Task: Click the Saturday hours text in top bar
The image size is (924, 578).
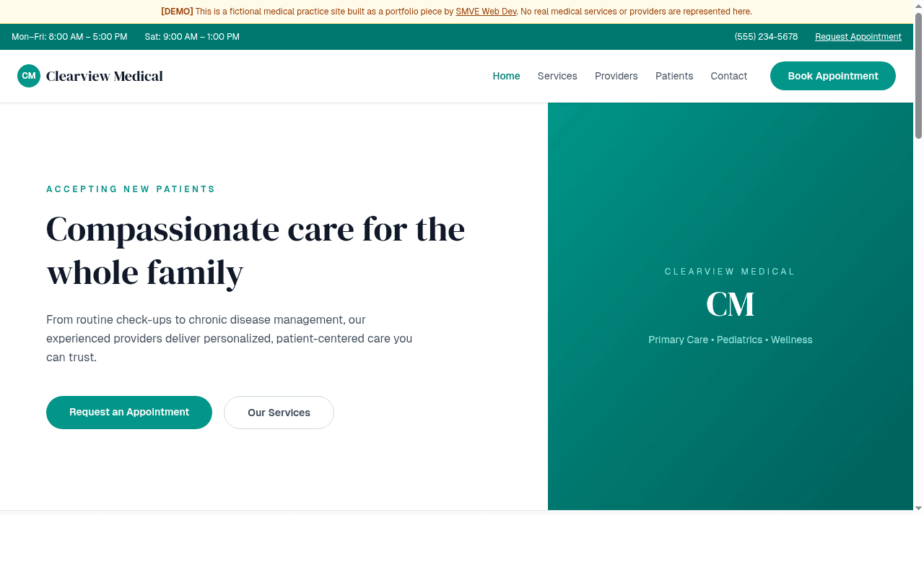Action: click(x=192, y=37)
